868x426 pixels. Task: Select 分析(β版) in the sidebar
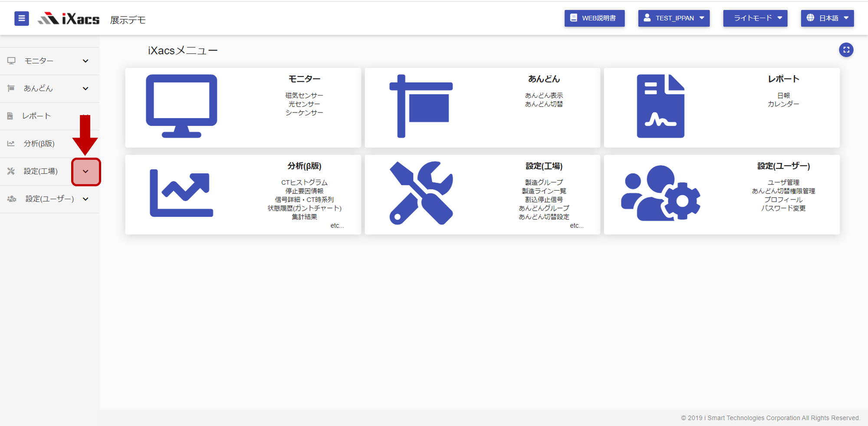[x=39, y=143]
